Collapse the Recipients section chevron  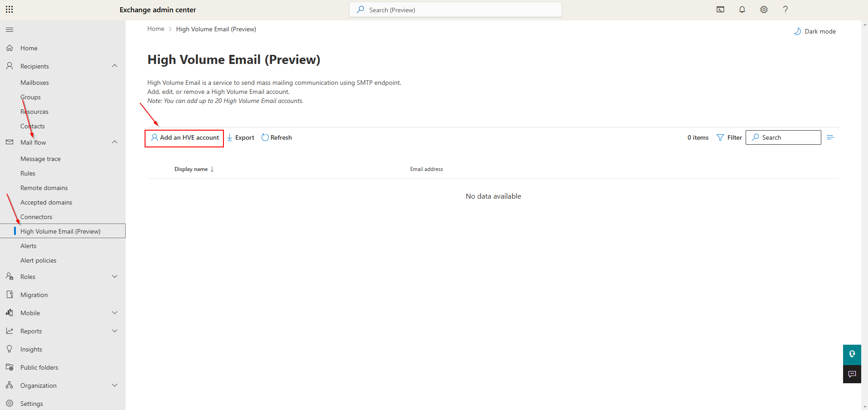[x=115, y=66]
